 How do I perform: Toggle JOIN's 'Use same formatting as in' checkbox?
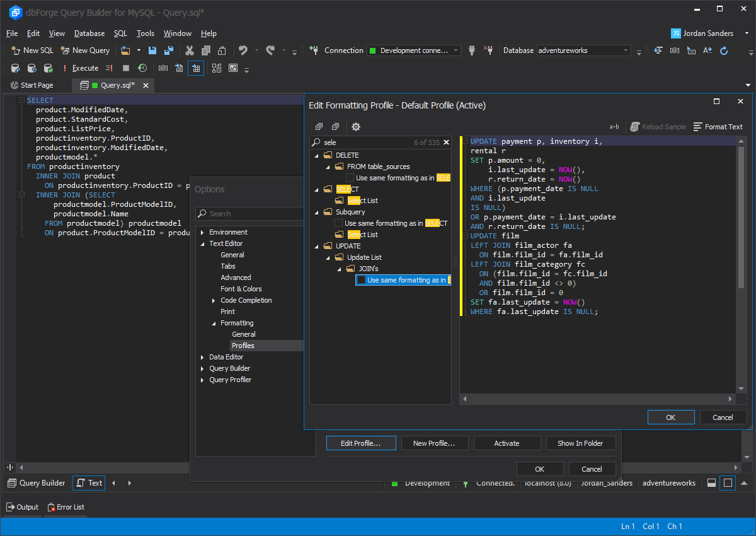click(x=361, y=280)
